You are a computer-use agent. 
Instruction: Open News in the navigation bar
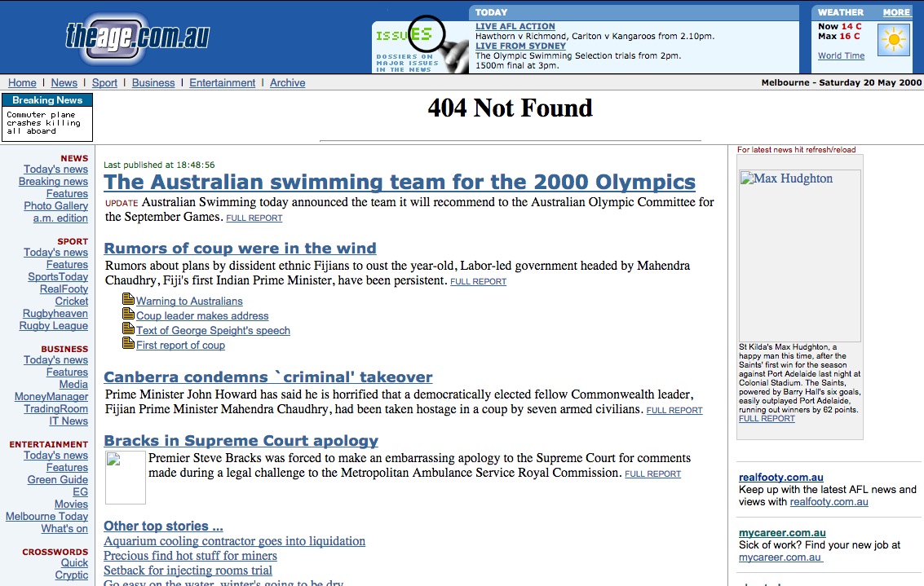click(x=64, y=83)
